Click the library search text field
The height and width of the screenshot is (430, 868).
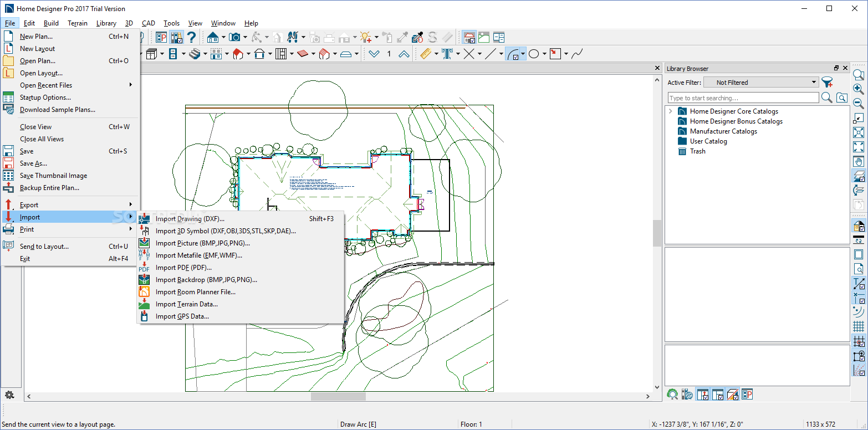coord(743,98)
